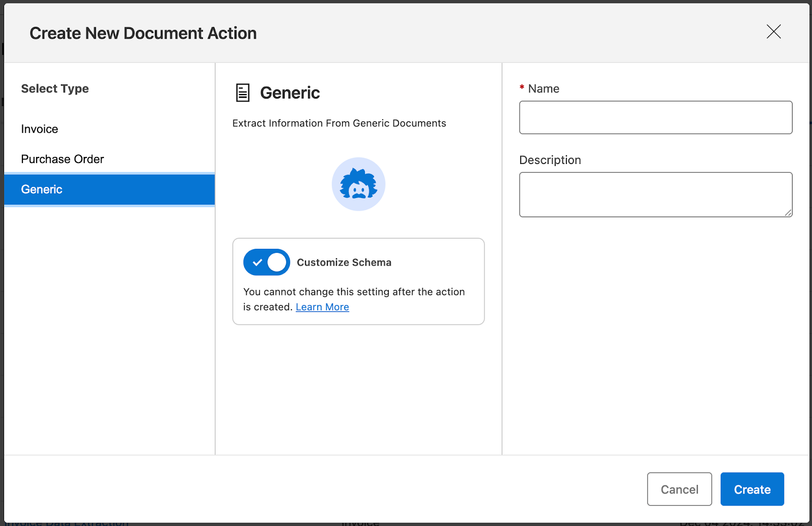Select the Invoice document type

tap(39, 128)
